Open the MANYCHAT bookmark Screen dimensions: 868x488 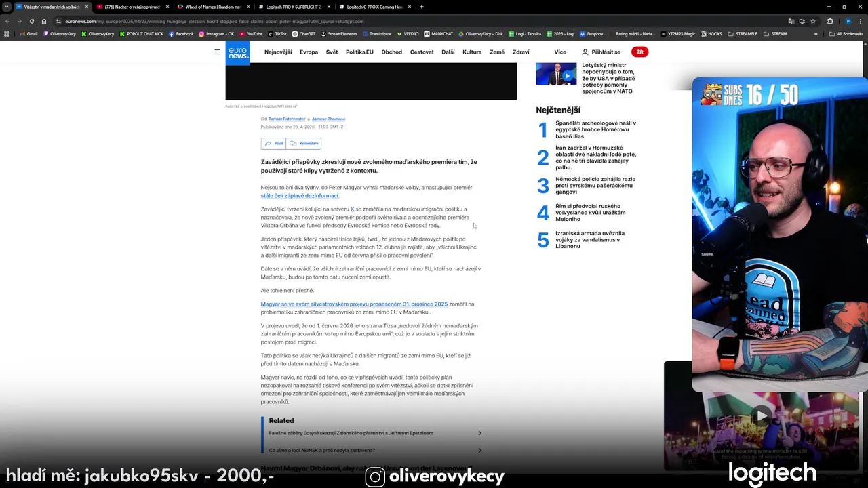439,33
